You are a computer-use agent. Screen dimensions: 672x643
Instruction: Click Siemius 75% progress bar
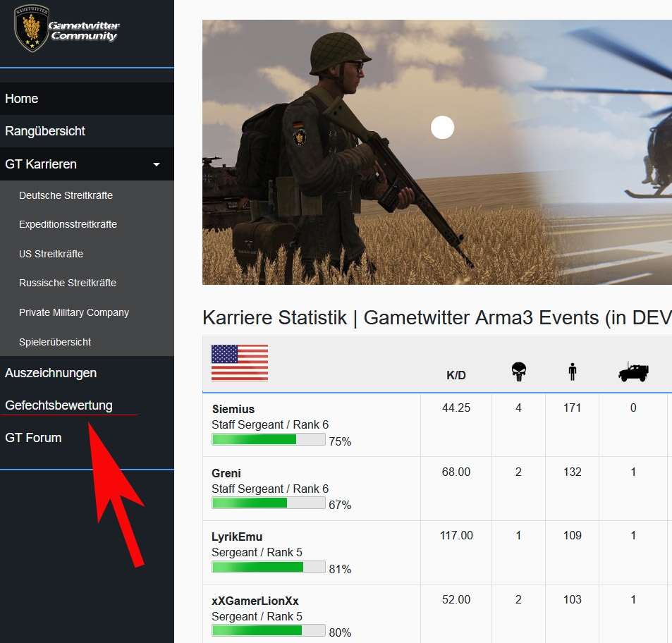point(268,439)
